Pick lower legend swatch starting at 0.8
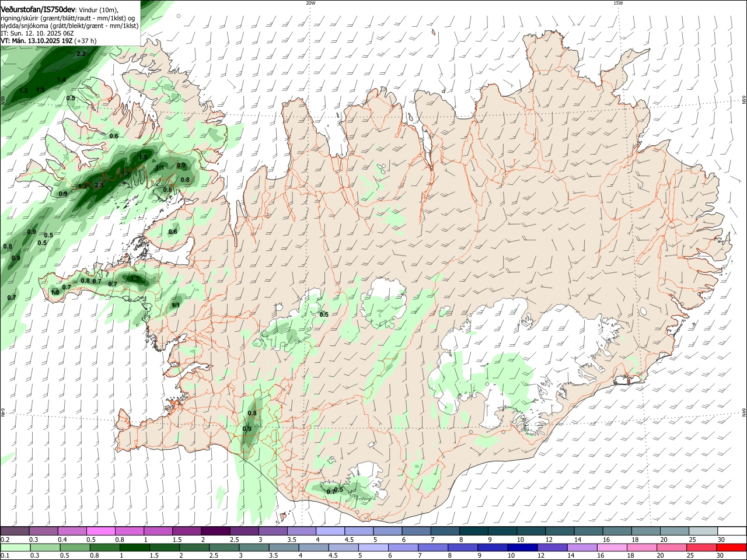Image resolution: width=747 pixels, height=560 pixels. coord(104,547)
